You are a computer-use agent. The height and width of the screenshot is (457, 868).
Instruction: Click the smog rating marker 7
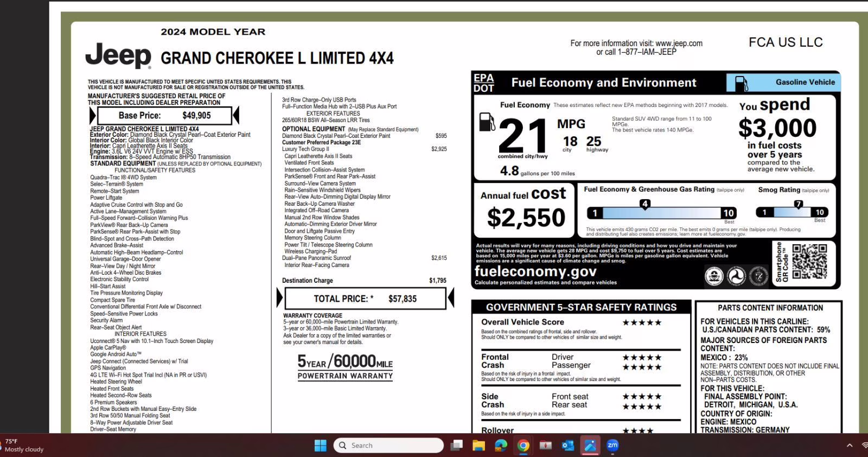point(798,205)
